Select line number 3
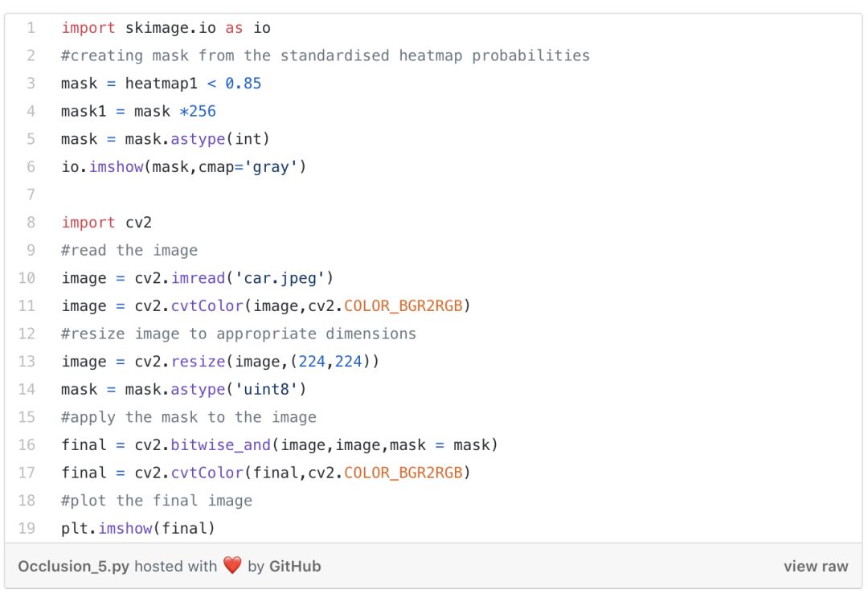Image resolution: width=868 pixels, height=598 pixels. click(x=31, y=84)
